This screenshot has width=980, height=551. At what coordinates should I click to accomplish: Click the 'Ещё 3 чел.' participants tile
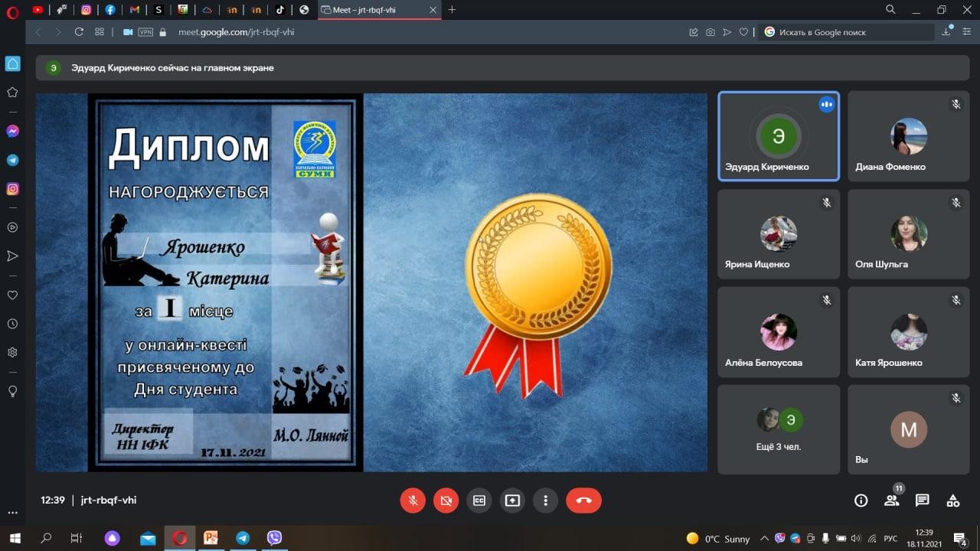pos(779,429)
